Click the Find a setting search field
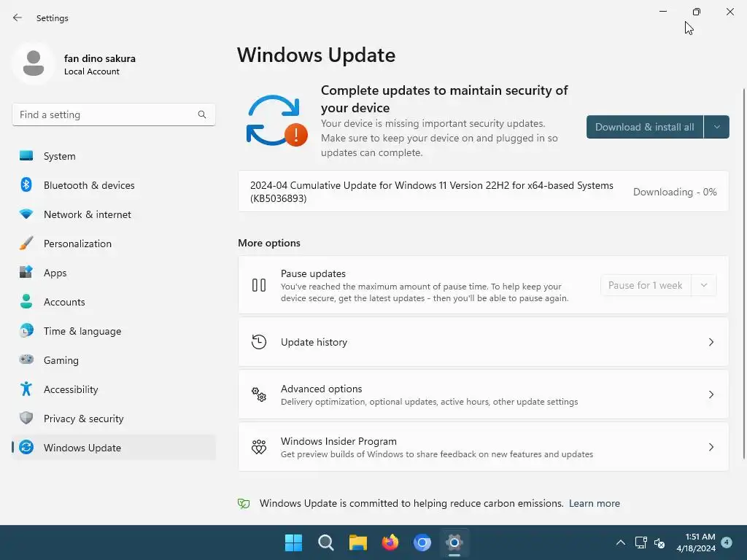Viewport: 747px width, 560px height. coord(113,114)
